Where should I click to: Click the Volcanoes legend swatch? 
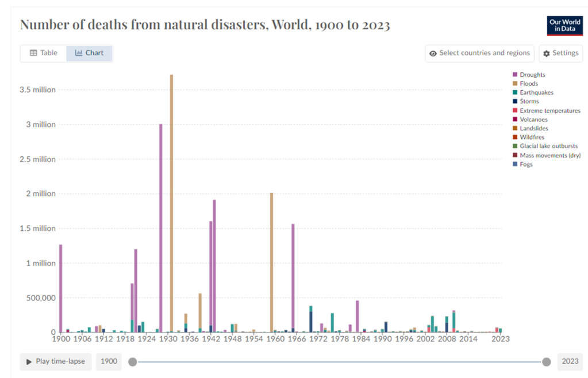(515, 119)
